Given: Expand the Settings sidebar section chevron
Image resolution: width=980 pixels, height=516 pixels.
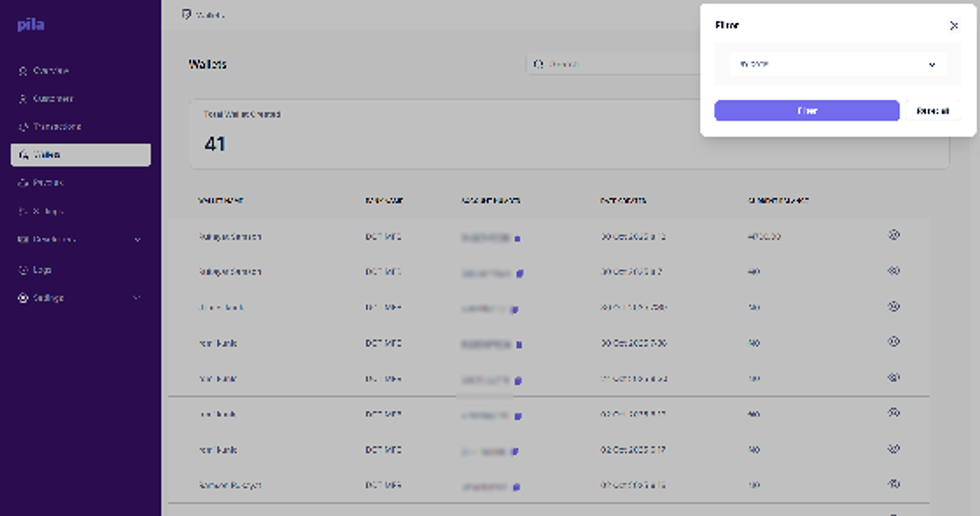Looking at the screenshot, I should (x=137, y=298).
